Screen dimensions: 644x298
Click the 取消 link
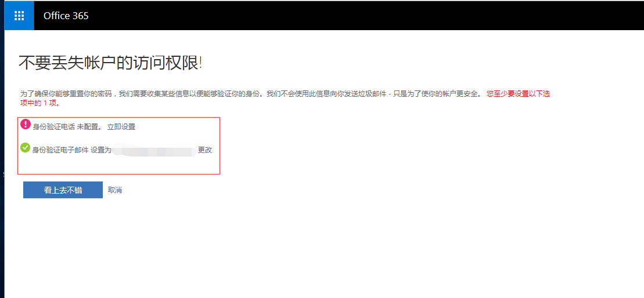pos(115,190)
